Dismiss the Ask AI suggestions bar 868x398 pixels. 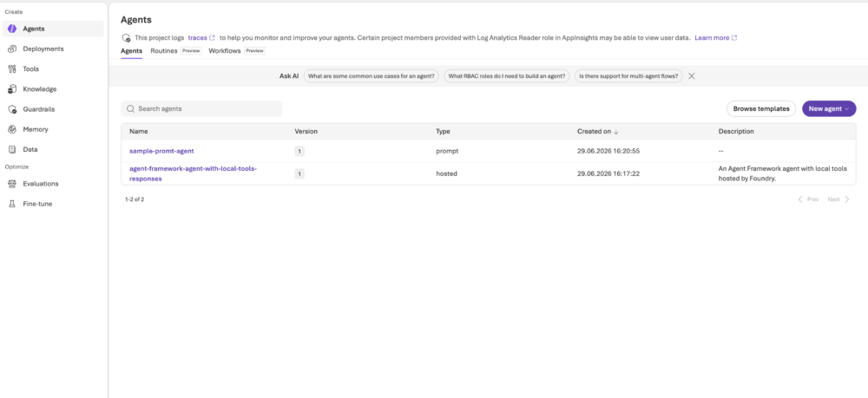point(692,76)
